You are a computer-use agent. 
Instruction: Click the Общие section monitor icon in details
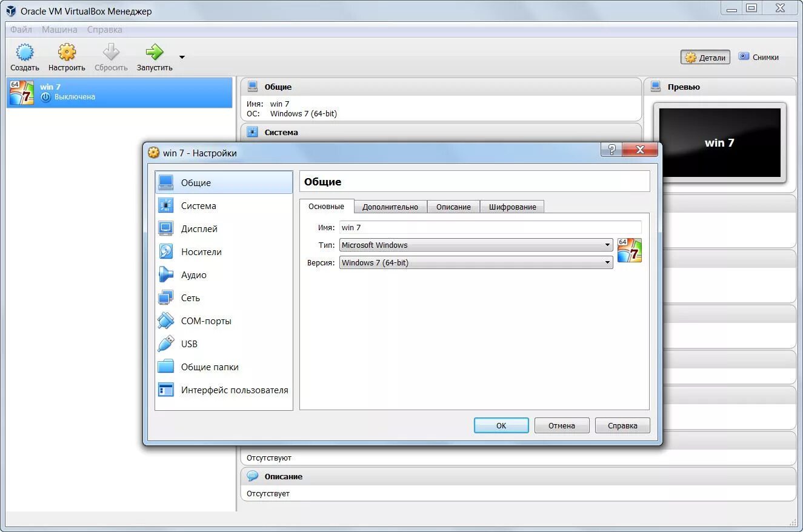253,87
